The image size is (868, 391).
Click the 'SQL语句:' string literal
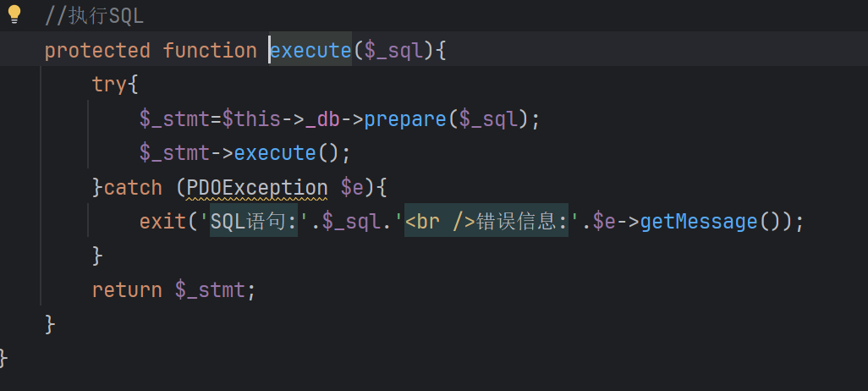[251, 222]
